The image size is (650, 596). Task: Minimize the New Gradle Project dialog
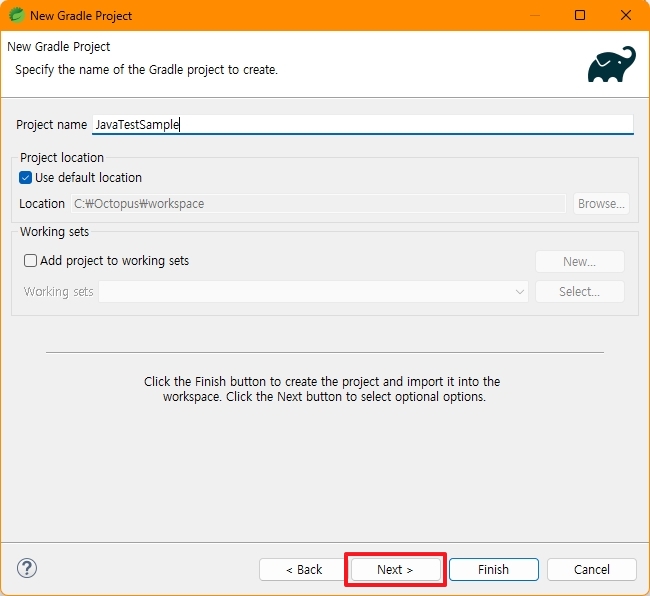tap(535, 15)
